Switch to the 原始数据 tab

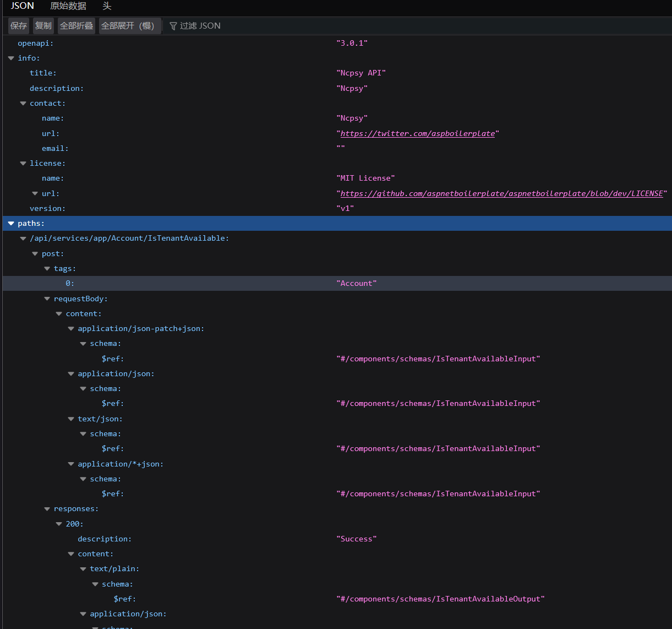68,6
